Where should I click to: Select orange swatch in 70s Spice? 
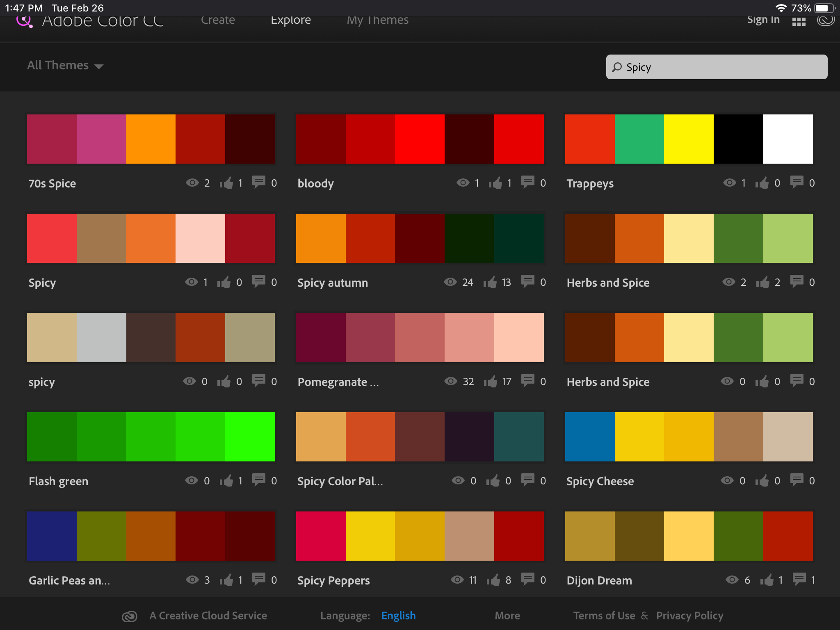tap(151, 139)
